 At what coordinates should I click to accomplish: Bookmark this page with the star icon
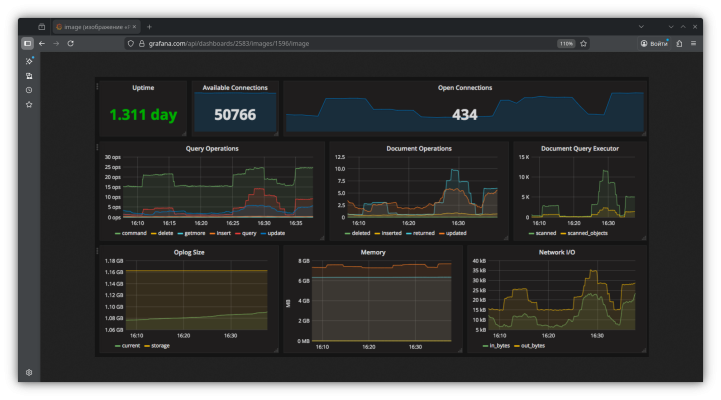(584, 44)
